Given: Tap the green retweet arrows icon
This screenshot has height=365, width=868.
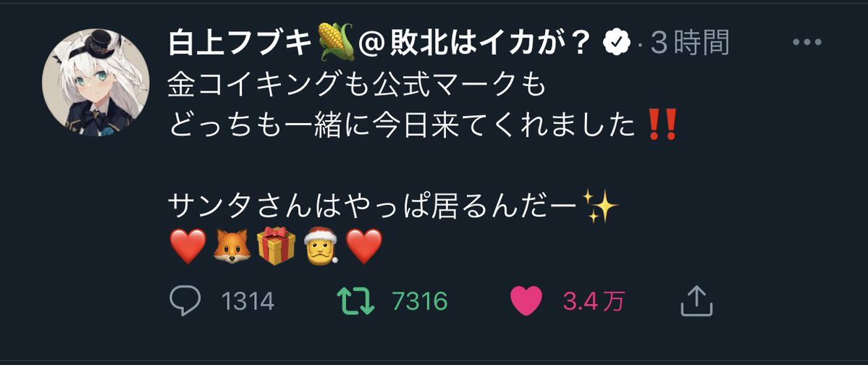Looking at the screenshot, I should [x=355, y=301].
